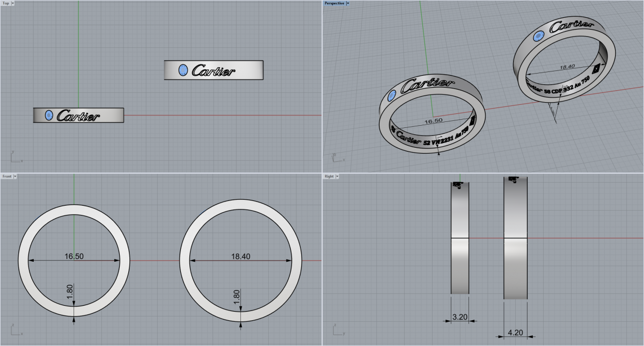The image size is (644, 346).
Task: Expand the Perspective viewport menu arrow
Action: point(348,3)
